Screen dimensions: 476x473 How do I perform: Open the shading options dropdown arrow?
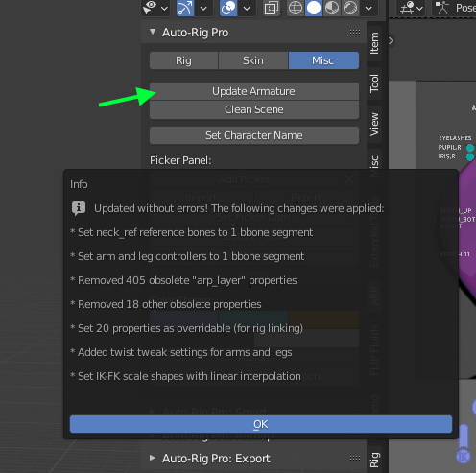click(x=369, y=9)
